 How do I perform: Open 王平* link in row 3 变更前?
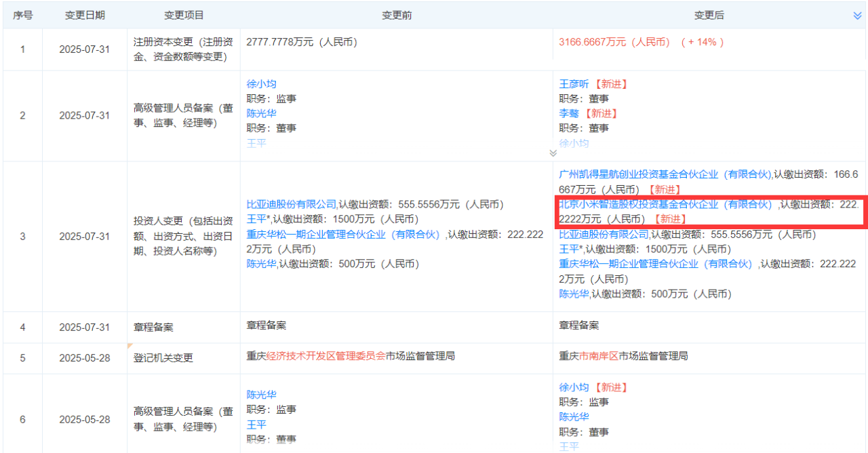(x=258, y=219)
